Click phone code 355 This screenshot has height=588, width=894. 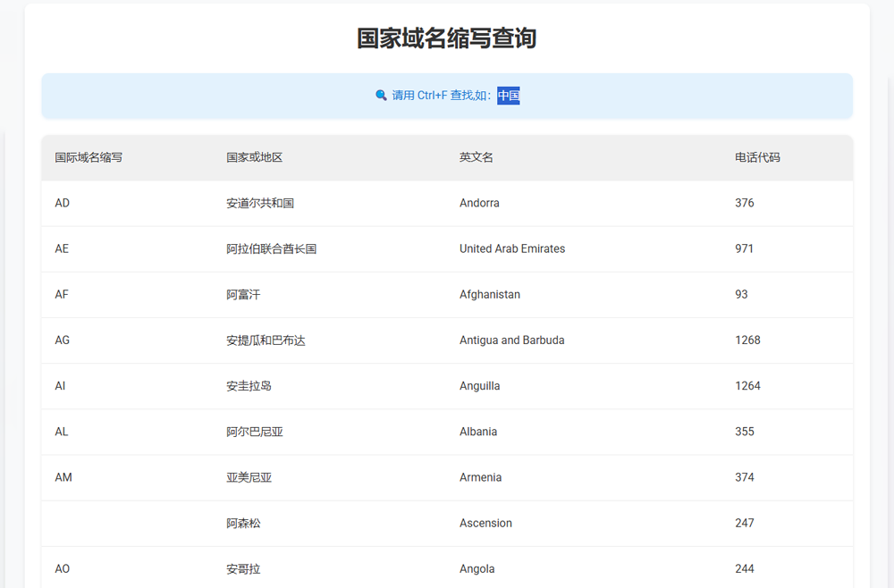tap(745, 432)
